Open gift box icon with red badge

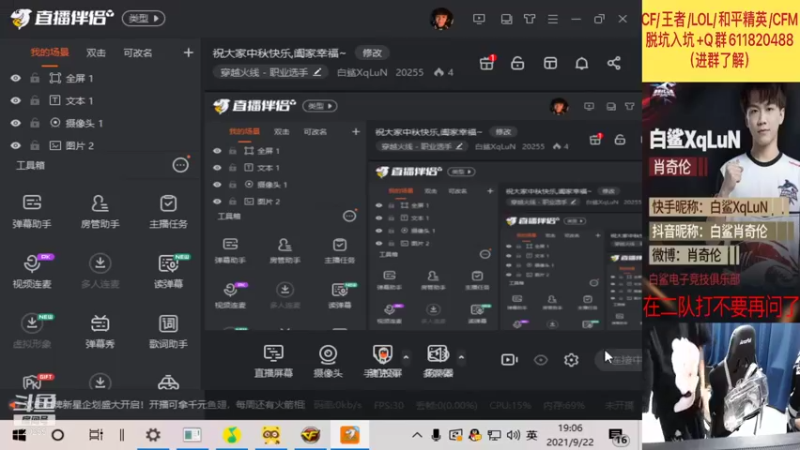(487, 63)
